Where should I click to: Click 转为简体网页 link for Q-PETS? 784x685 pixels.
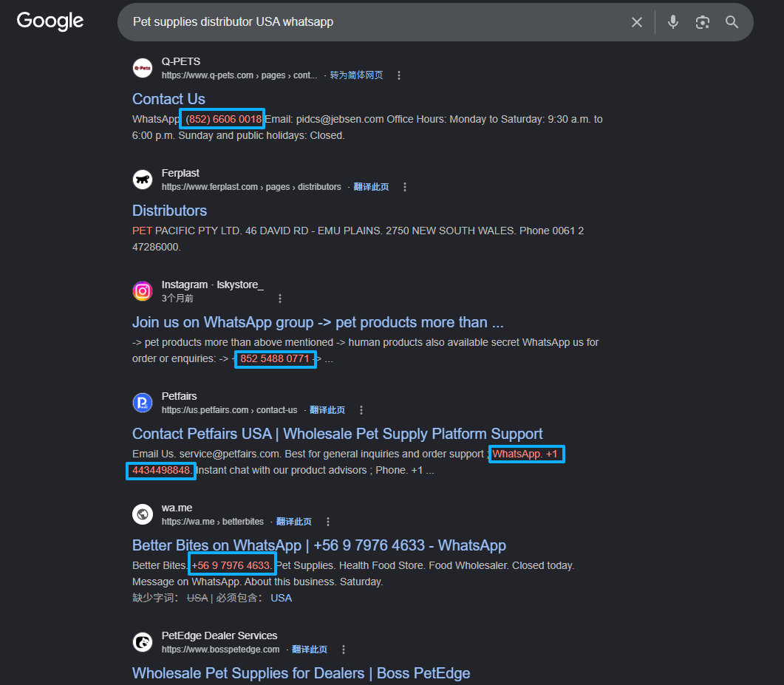pos(356,75)
